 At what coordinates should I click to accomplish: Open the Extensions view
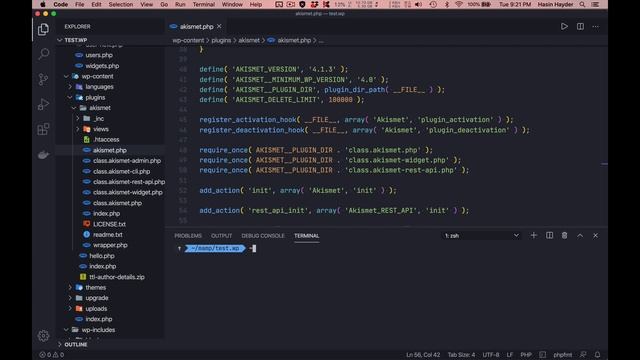pos(43,129)
